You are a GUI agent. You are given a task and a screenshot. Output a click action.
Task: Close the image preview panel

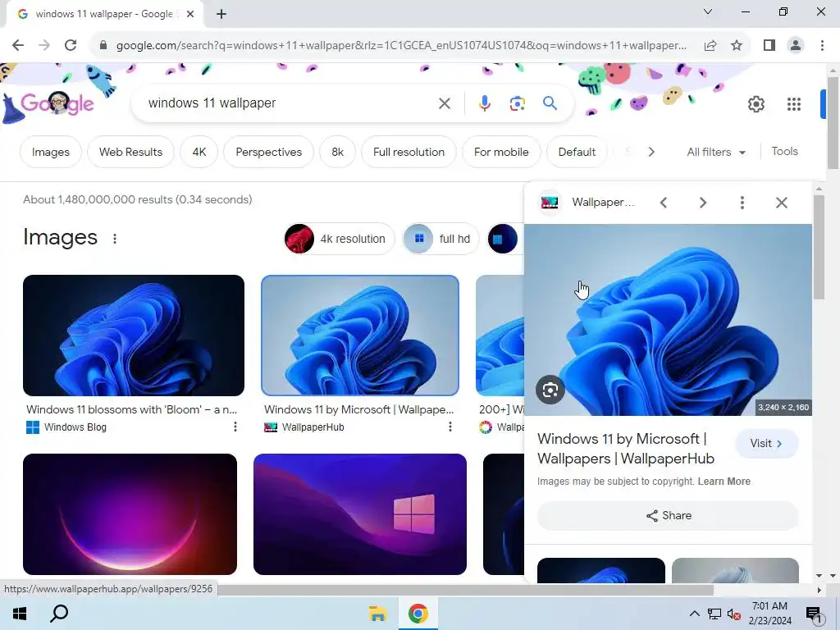tap(782, 203)
